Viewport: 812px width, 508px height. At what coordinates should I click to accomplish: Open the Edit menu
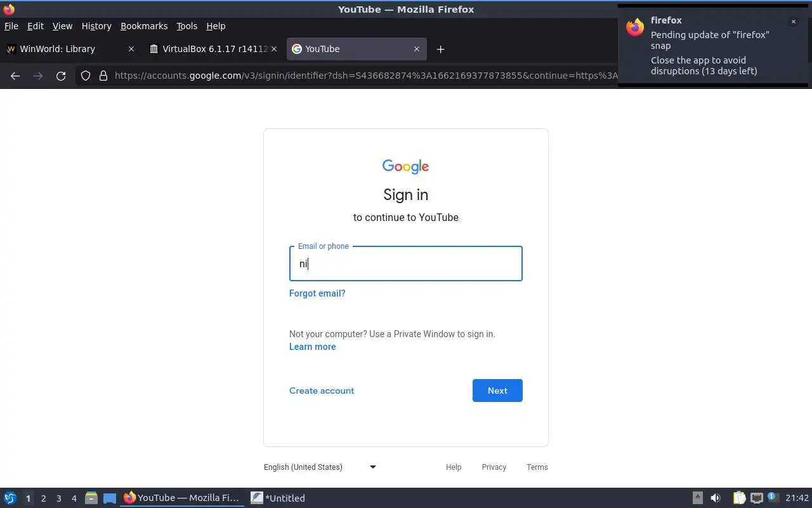[x=36, y=26]
